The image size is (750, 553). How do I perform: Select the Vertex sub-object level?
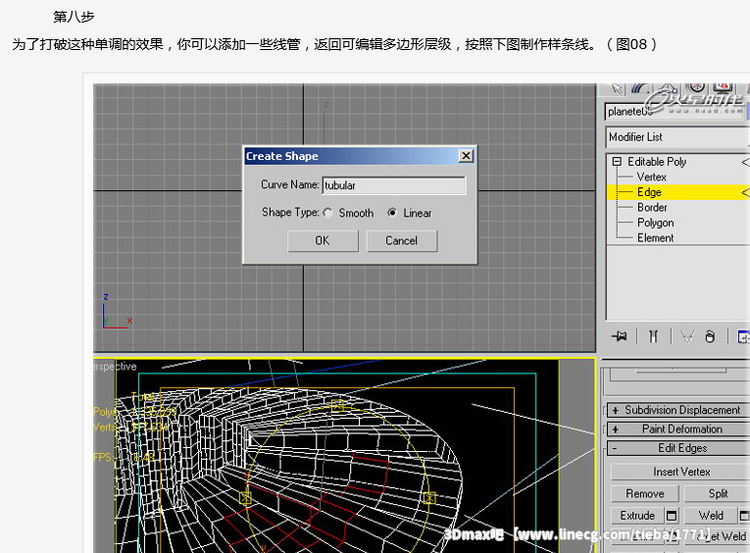click(651, 177)
